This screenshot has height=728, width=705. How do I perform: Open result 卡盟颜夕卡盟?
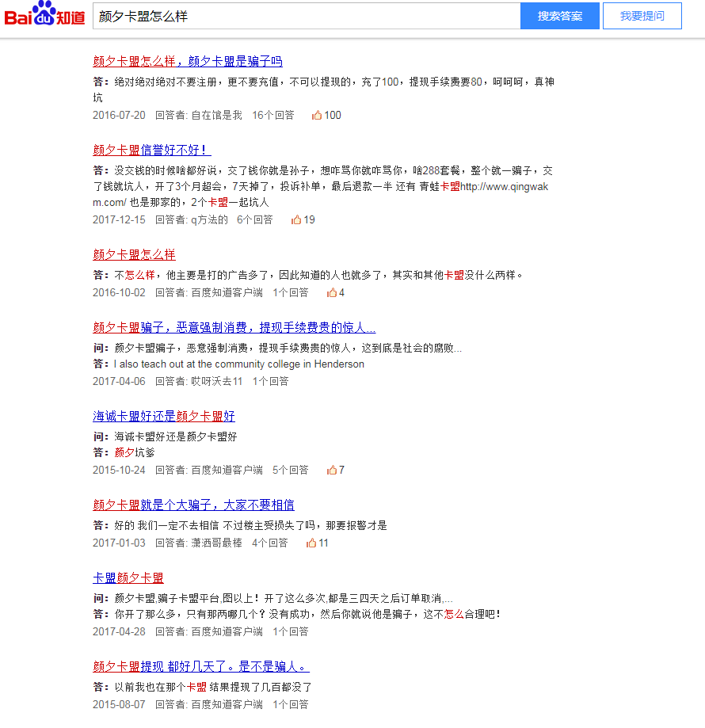pyautogui.click(x=128, y=578)
